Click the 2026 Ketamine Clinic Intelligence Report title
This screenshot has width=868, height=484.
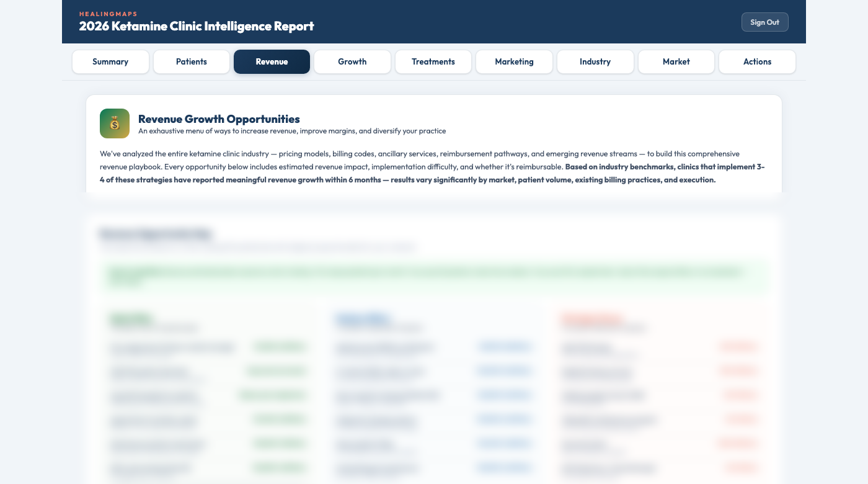[x=197, y=26]
